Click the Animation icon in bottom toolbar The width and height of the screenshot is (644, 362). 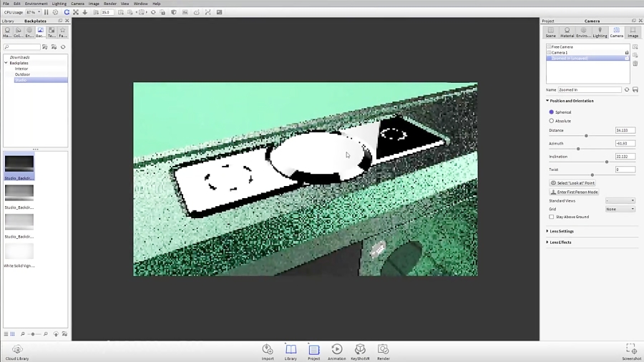pyautogui.click(x=336, y=351)
